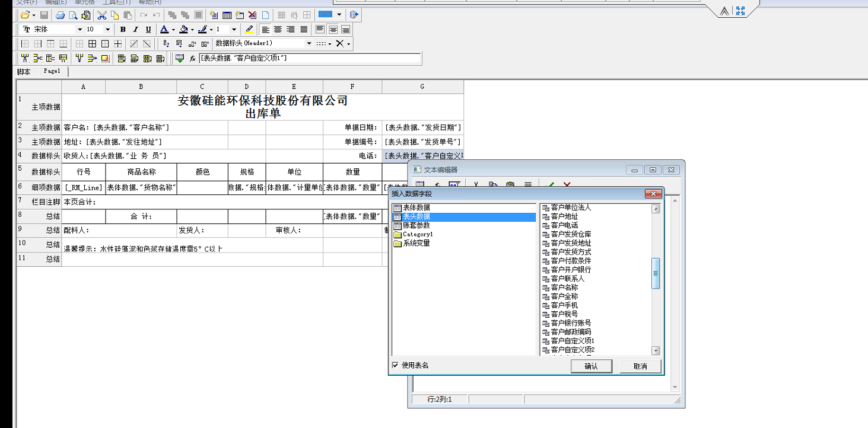Open the 帮助 menu

pos(150,2)
